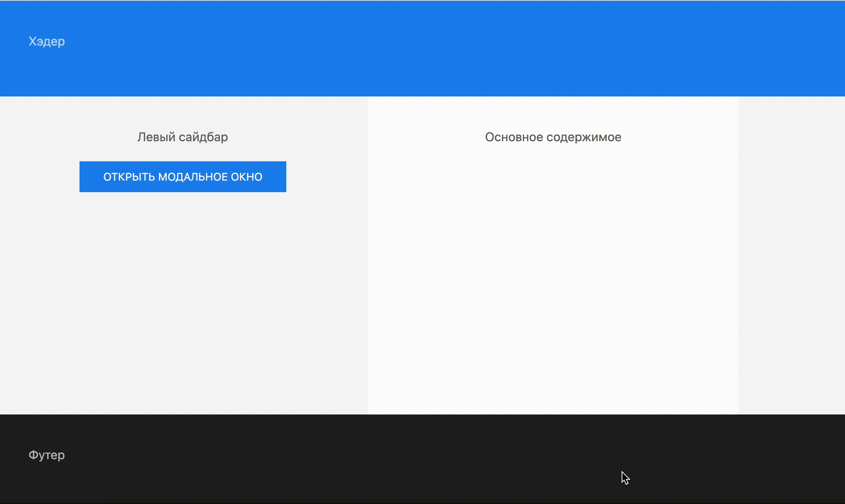This screenshot has height=504, width=845.
Task: Click the boundary between sidebar and main content
Action: point(367,255)
